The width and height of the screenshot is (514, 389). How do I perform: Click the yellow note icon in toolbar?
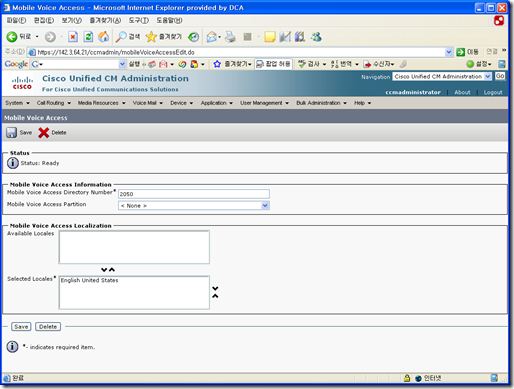click(x=270, y=37)
